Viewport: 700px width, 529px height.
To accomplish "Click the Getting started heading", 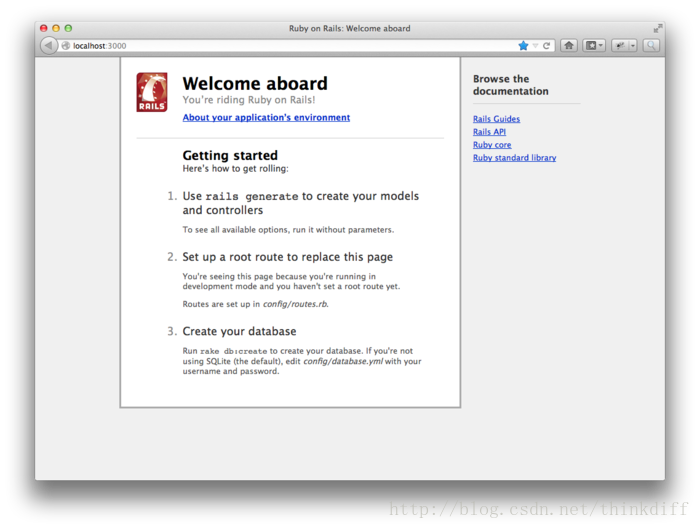I will click(x=230, y=155).
